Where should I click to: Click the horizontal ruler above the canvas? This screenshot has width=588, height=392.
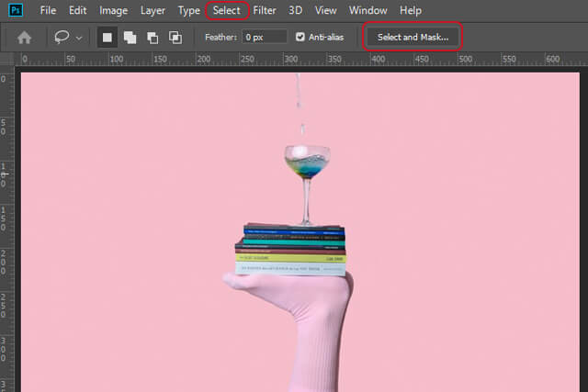301,59
